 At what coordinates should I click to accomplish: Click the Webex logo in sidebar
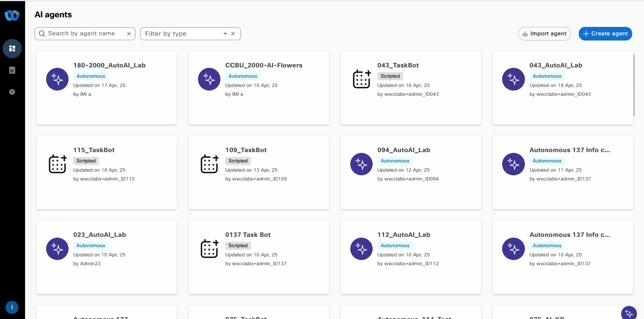[x=12, y=15]
